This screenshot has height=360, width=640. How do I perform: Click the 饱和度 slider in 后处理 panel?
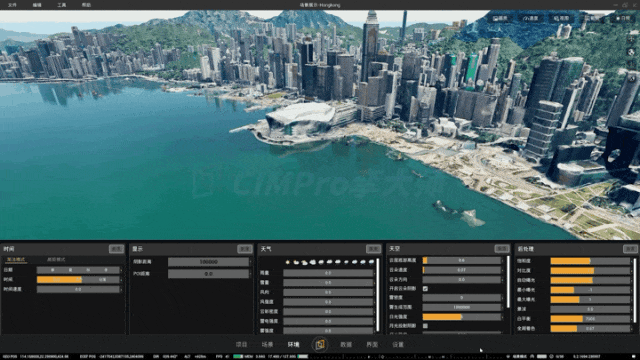tap(590, 261)
